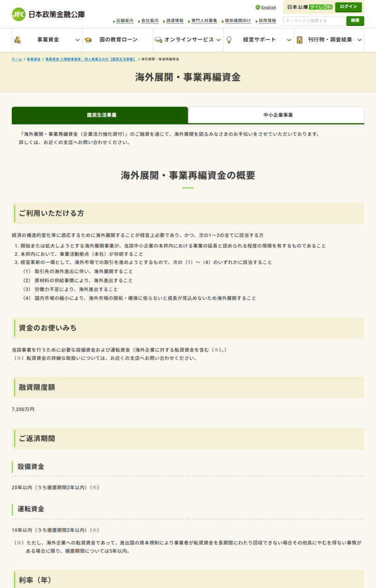The width and height of the screenshot is (376, 588).
Task: Click the globe icon beside English
Action: [x=258, y=8]
